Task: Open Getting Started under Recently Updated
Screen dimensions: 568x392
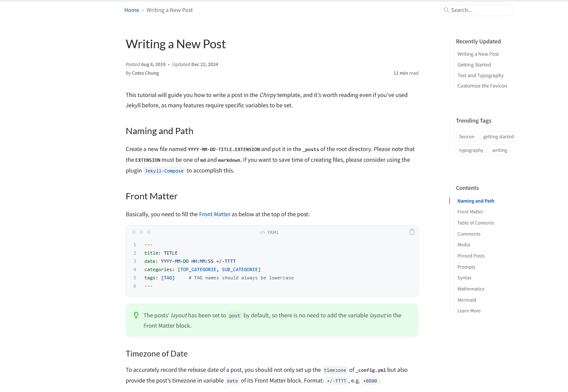Action: (474, 64)
